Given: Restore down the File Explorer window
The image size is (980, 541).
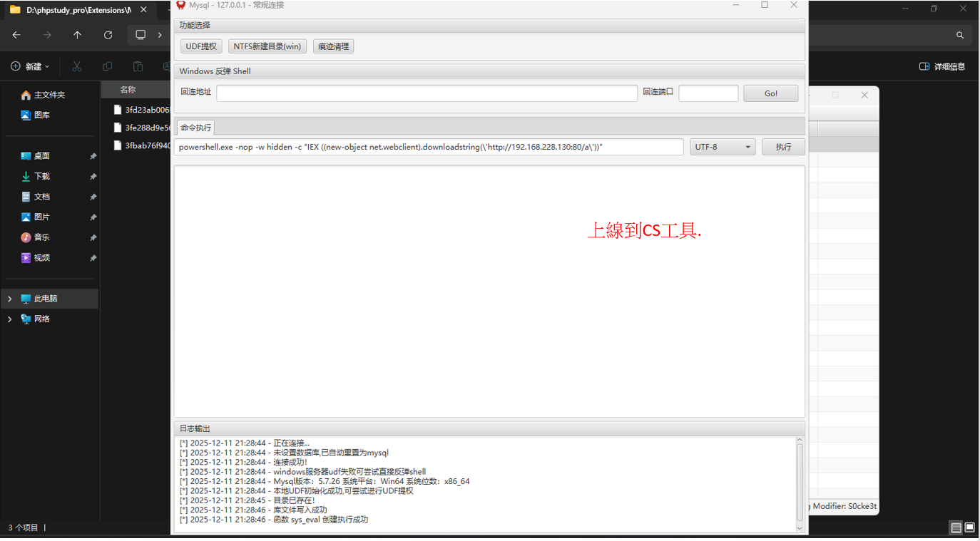Looking at the screenshot, I should click(x=934, y=9).
